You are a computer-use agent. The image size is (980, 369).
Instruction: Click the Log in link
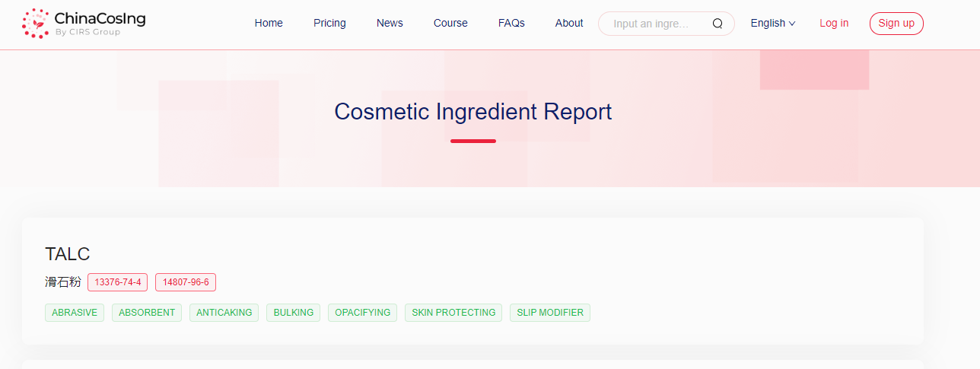[834, 24]
